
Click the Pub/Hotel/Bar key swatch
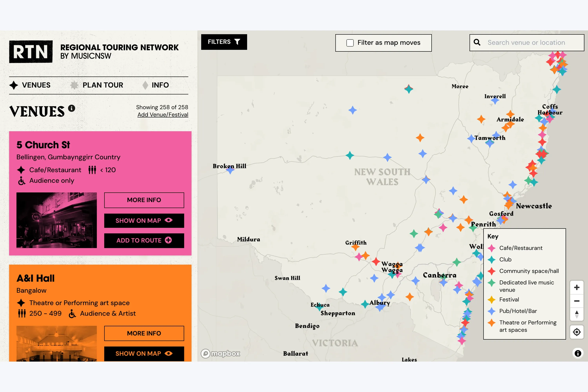pyautogui.click(x=492, y=311)
